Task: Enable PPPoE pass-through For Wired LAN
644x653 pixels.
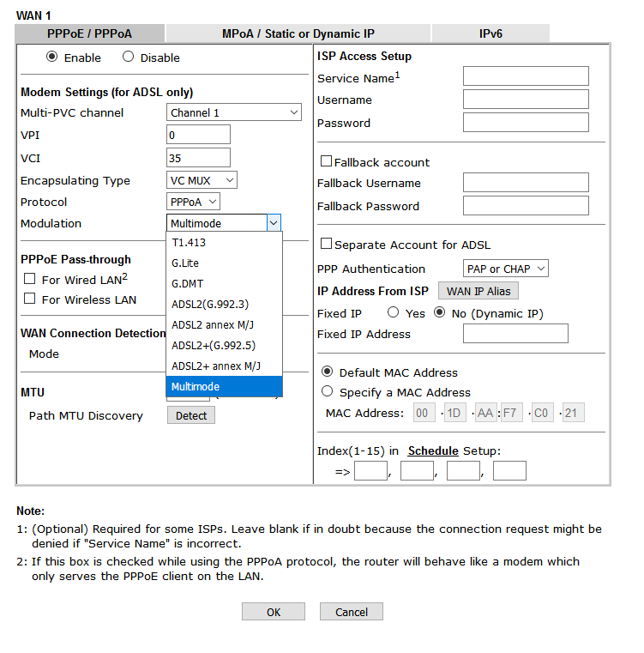Action: pyautogui.click(x=30, y=279)
